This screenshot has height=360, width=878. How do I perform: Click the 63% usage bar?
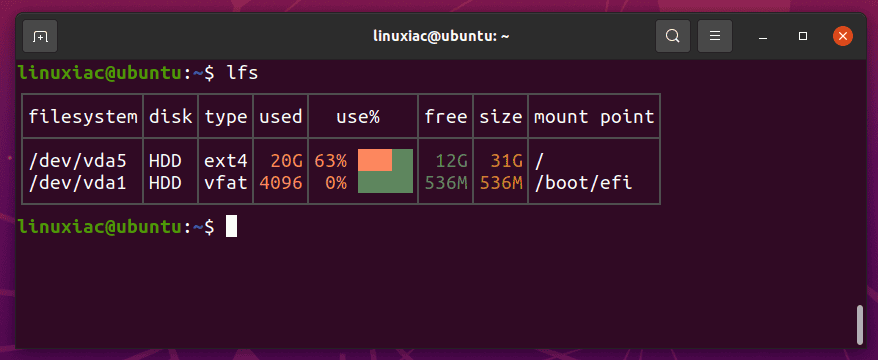(385, 160)
